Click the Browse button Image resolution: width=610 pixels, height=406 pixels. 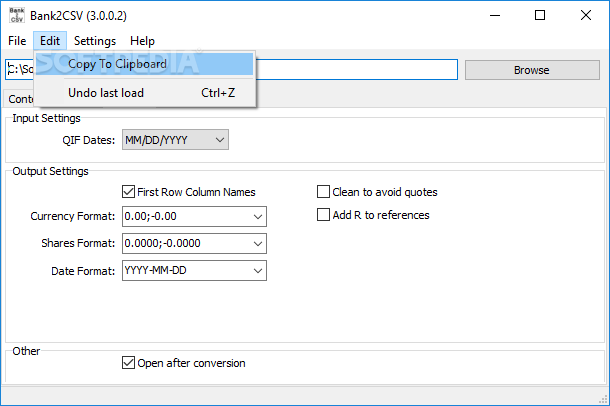[x=532, y=70]
